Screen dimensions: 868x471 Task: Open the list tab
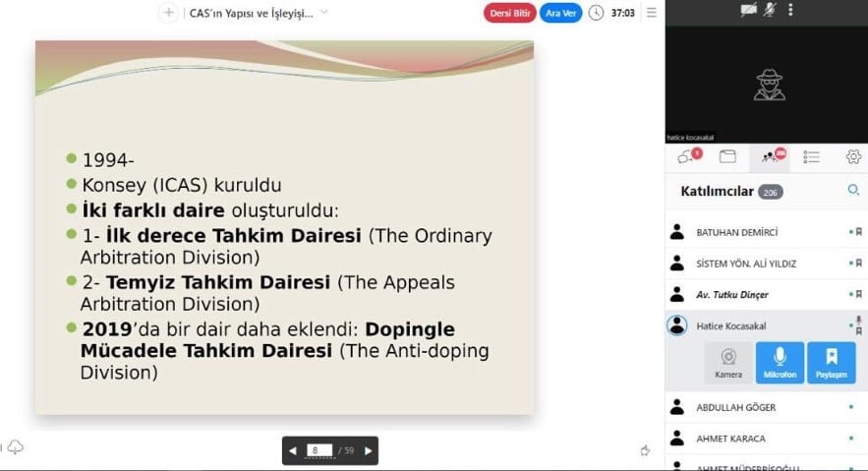tap(812, 157)
